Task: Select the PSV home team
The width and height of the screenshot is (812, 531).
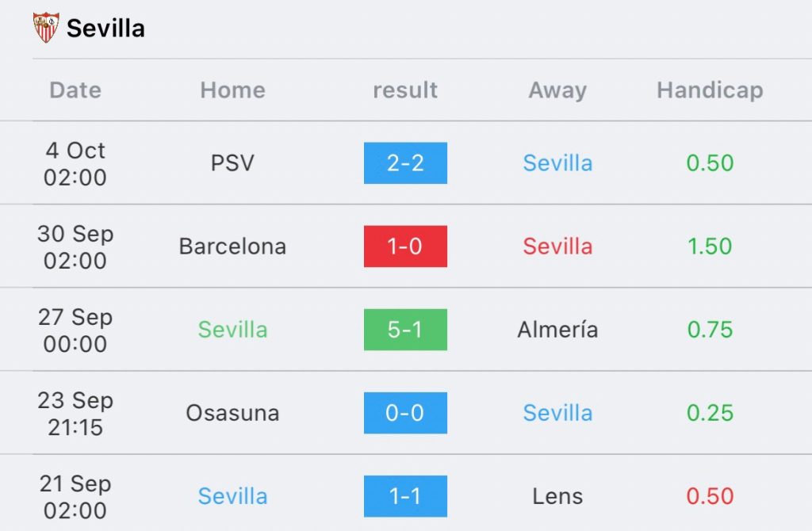Action: point(232,163)
